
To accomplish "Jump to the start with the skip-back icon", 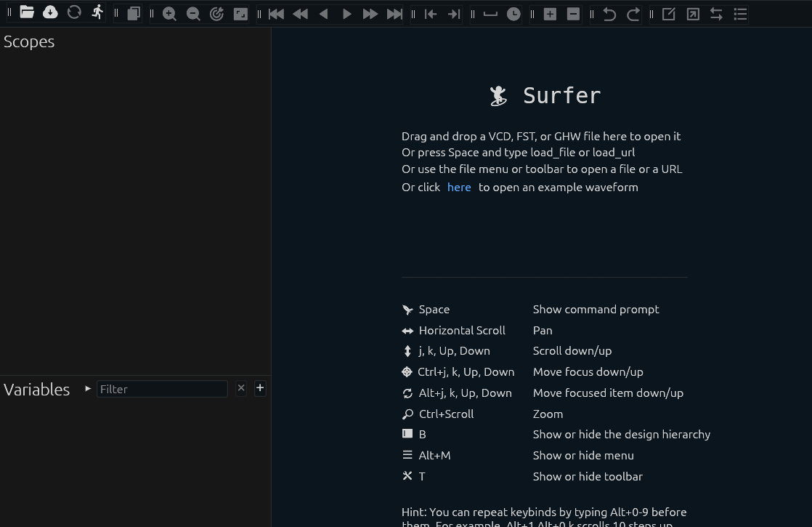I will click(277, 14).
